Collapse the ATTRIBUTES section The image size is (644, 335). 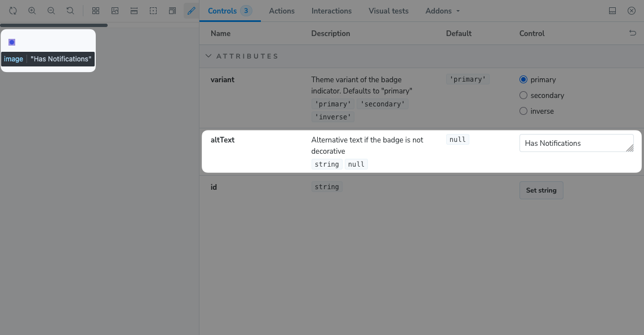[x=208, y=56]
